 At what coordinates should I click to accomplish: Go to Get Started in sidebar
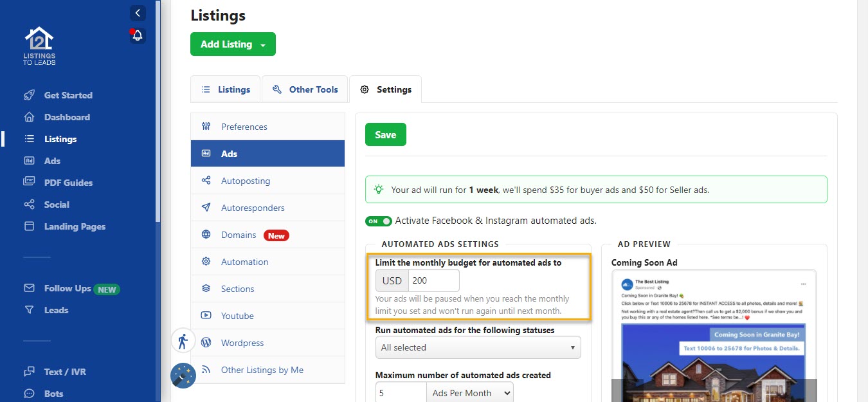pos(68,95)
